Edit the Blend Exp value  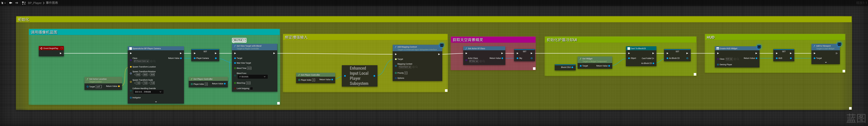[248, 83]
